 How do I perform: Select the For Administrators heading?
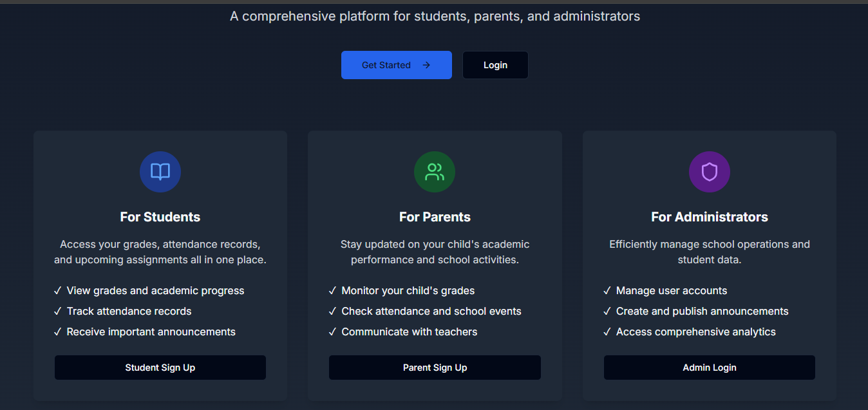(x=709, y=217)
